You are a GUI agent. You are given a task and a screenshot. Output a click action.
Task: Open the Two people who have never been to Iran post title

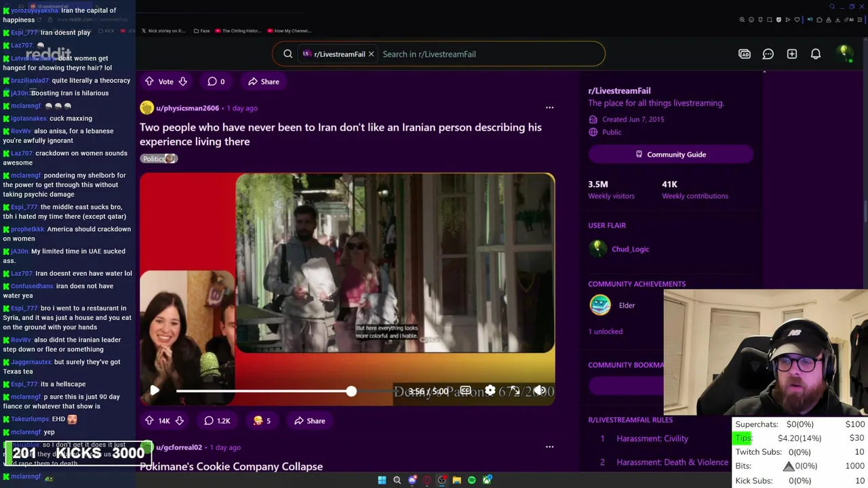340,134
